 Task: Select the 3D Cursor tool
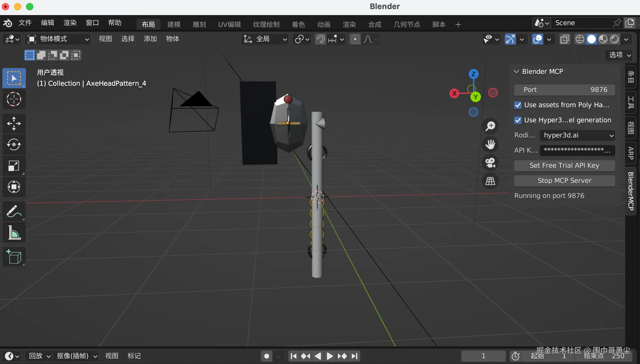click(14, 99)
